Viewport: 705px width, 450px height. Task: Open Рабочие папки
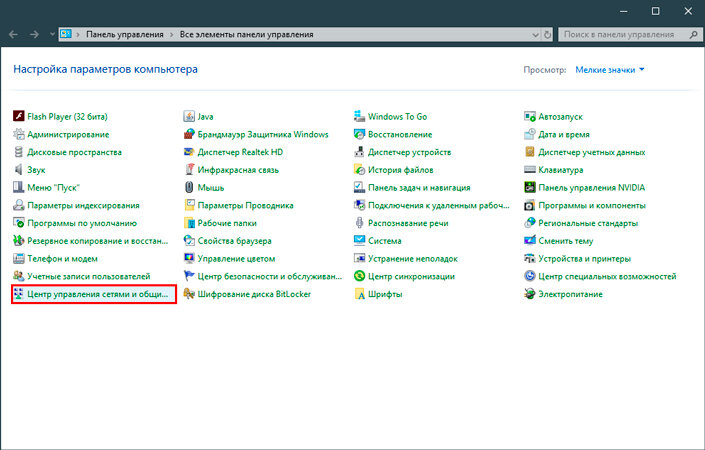tap(220, 223)
